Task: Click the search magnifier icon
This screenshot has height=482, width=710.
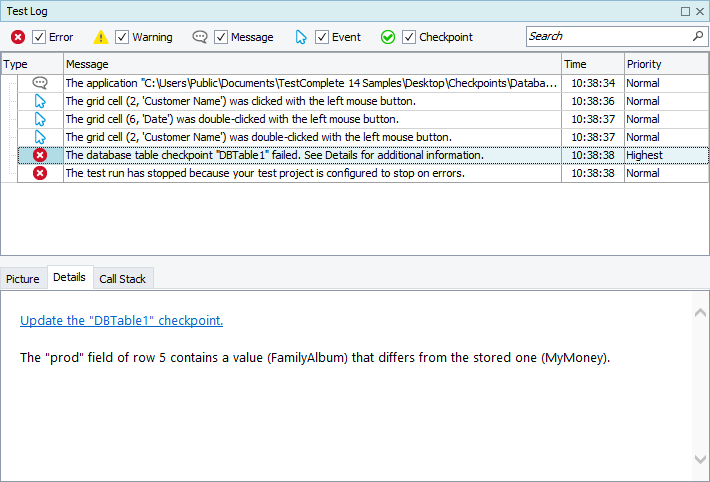Action: pos(697,36)
